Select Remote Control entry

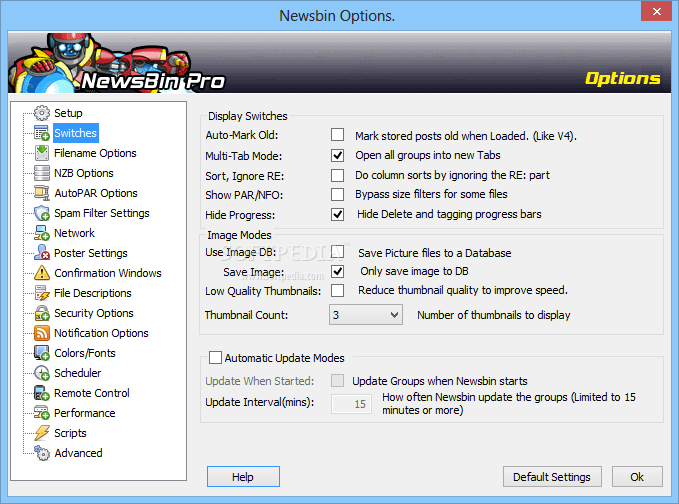point(91,393)
